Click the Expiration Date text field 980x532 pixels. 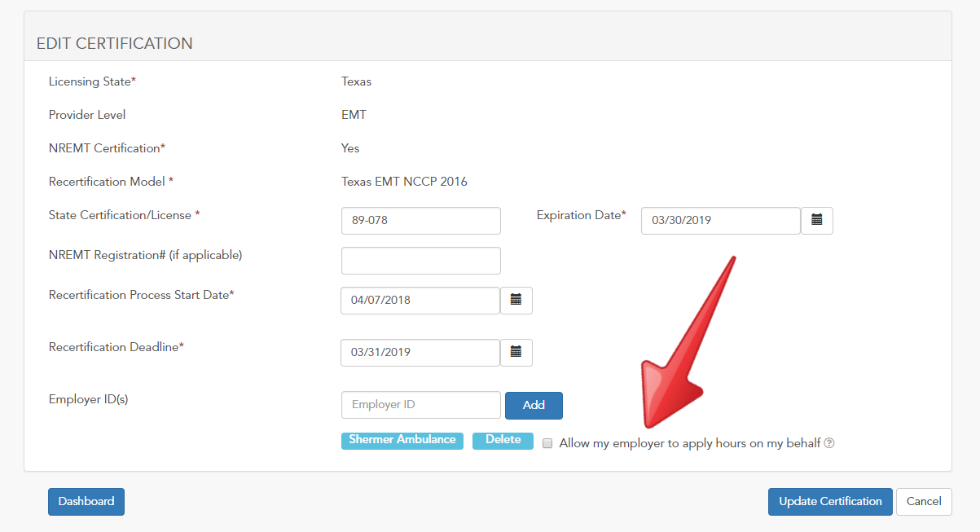pyautogui.click(x=720, y=220)
